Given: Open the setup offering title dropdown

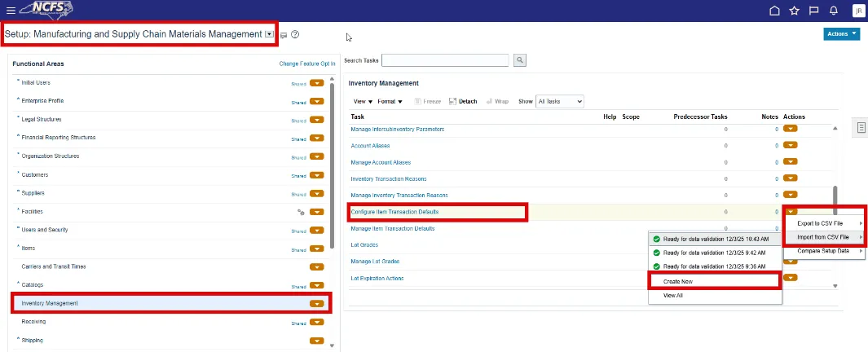Looking at the screenshot, I should click(270, 34).
